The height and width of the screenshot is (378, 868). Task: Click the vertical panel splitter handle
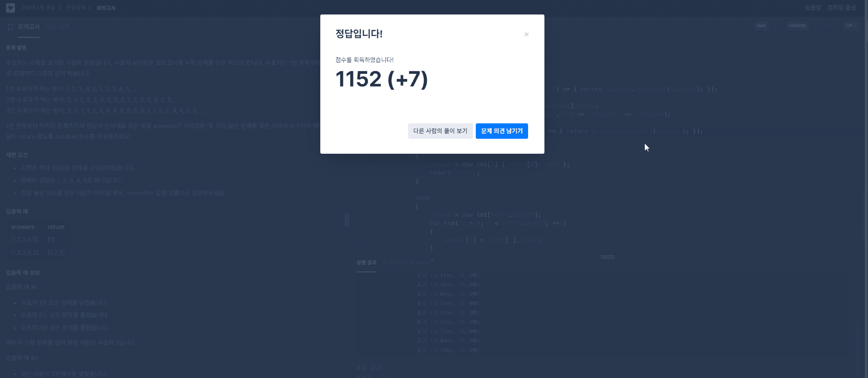[x=347, y=220]
